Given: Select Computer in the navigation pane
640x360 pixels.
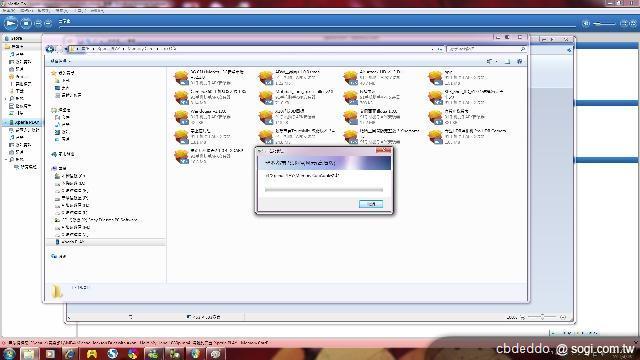Looking at the screenshot, I should (59, 169).
